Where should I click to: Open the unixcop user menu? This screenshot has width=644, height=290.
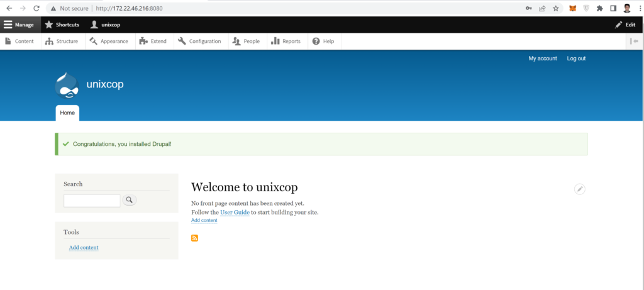click(x=105, y=25)
